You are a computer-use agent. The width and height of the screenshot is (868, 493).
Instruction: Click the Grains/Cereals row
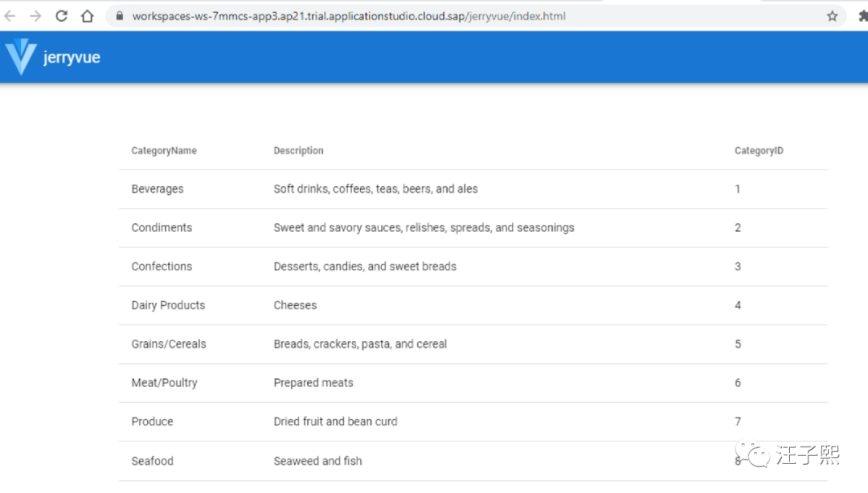coord(169,344)
